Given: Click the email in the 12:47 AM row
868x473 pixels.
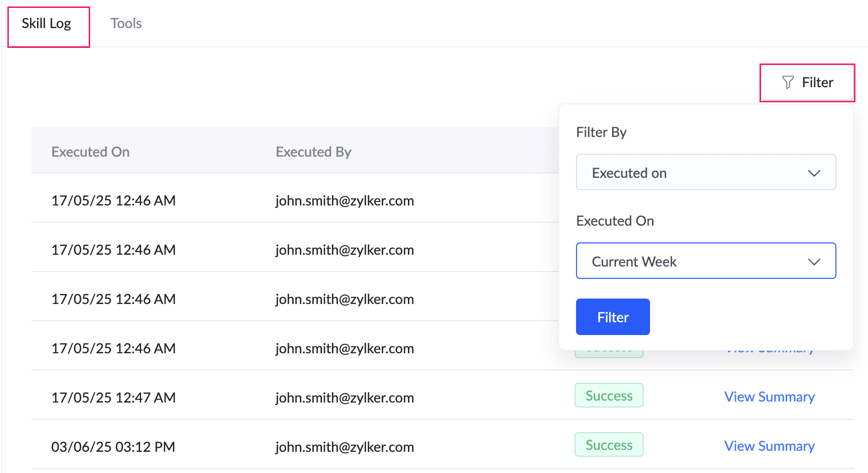Looking at the screenshot, I should pyautogui.click(x=344, y=398).
